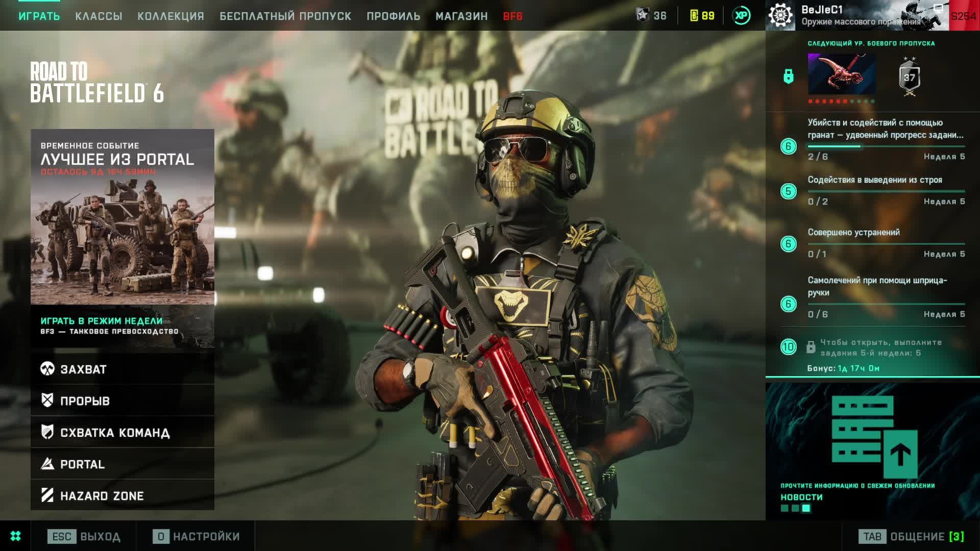Screen dimensions: 980x551
Task: Click the green squad icon bottom-left
Action: (15, 536)
